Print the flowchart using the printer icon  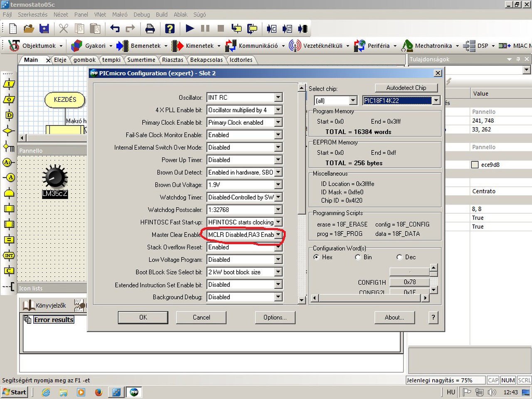click(x=150, y=29)
